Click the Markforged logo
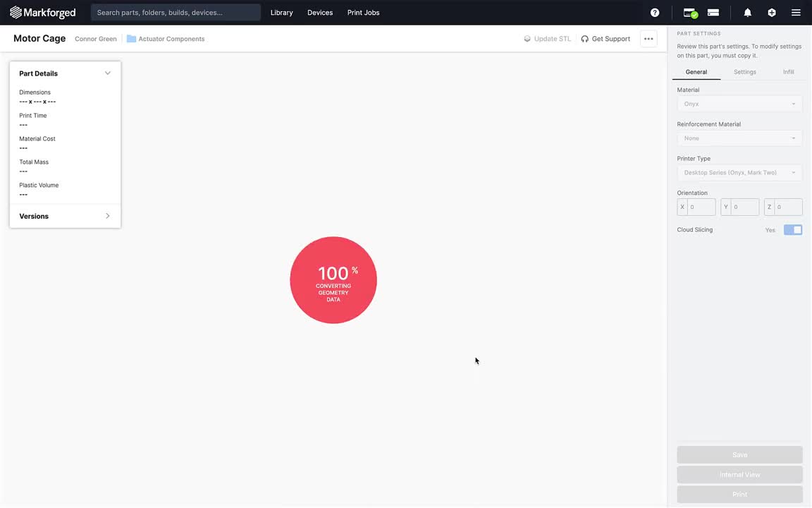This screenshot has width=812, height=508. 42,13
